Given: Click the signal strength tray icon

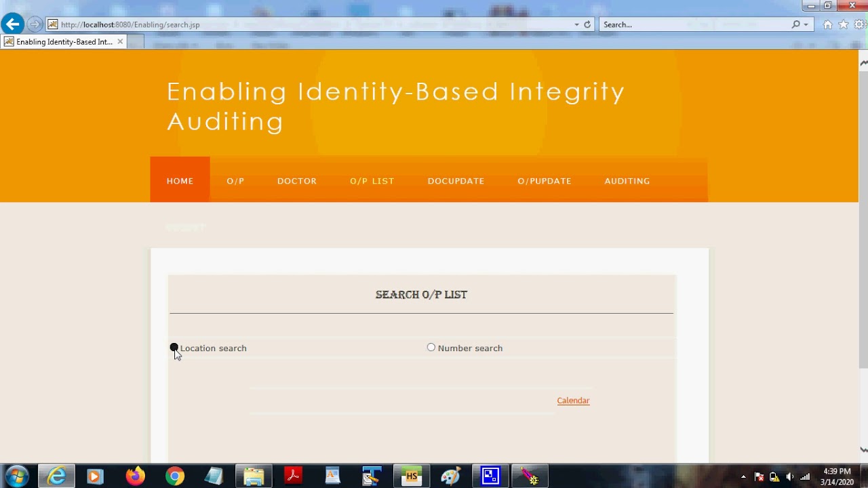Looking at the screenshot, I should [805, 476].
